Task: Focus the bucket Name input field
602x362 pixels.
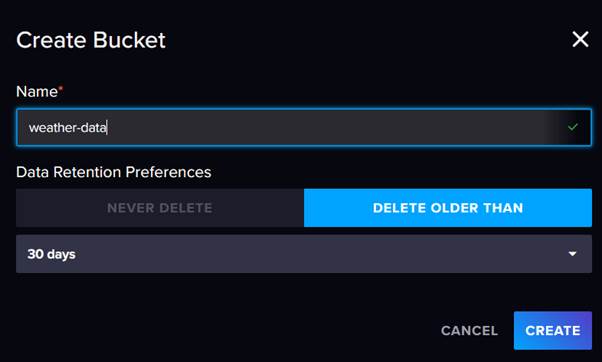Action: click(x=304, y=127)
